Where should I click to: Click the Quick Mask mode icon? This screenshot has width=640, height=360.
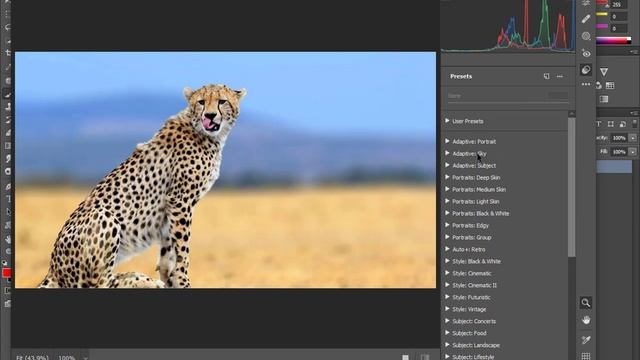point(7,291)
